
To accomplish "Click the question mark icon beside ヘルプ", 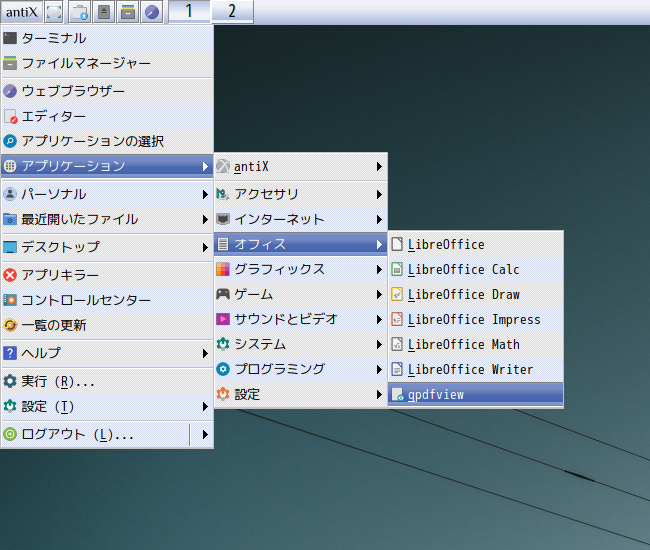I will click(10, 353).
